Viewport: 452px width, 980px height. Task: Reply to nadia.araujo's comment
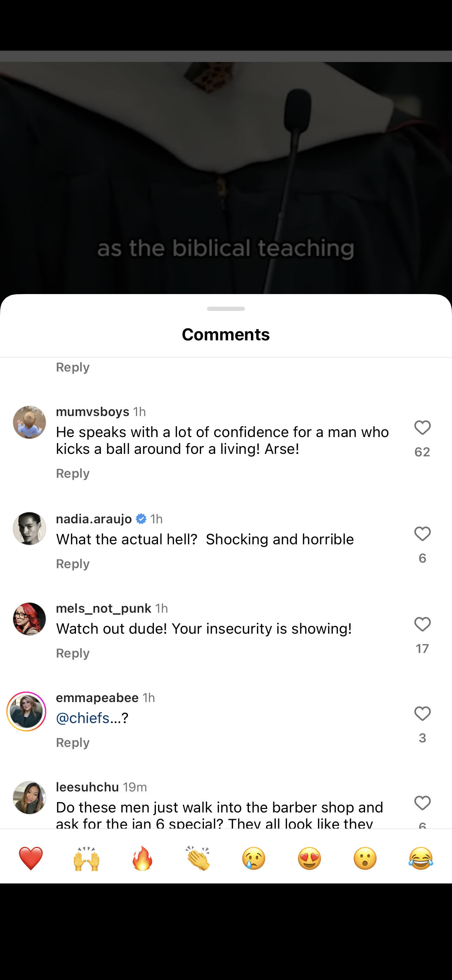point(73,563)
